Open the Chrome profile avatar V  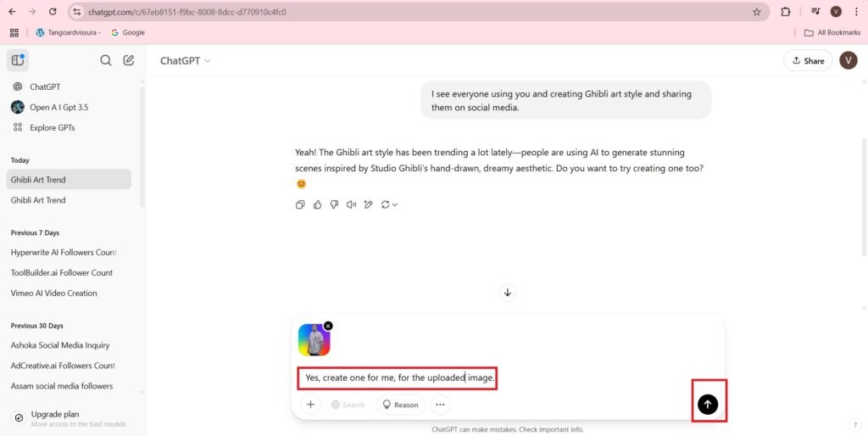[x=836, y=12]
